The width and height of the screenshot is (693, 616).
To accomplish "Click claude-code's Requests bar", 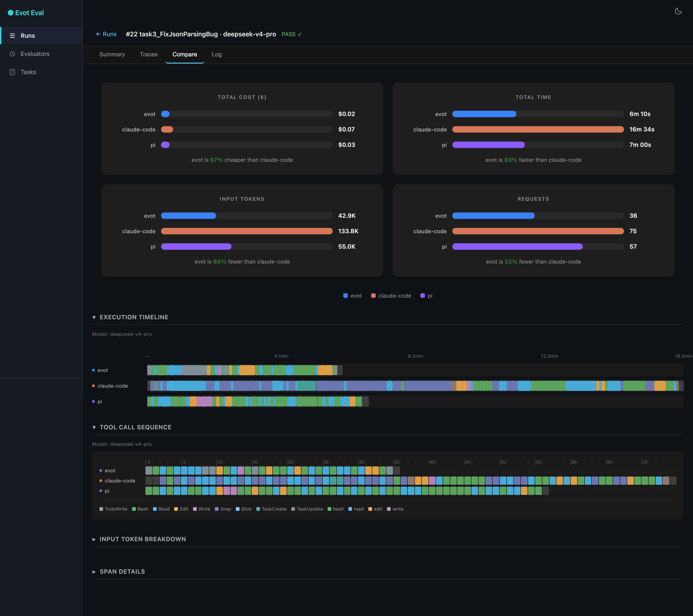I will pos(538,231).
